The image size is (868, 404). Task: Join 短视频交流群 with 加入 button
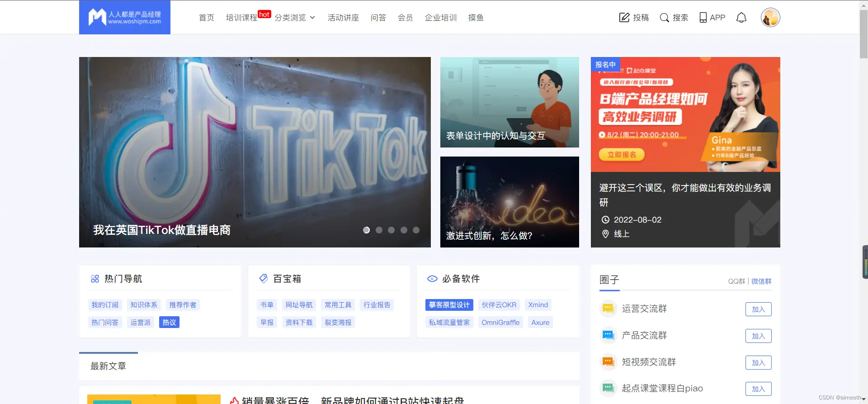click(x=758, y=363)
